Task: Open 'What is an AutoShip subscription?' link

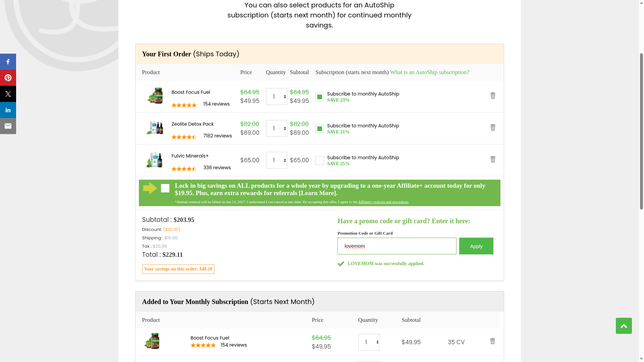Action: 429,72
